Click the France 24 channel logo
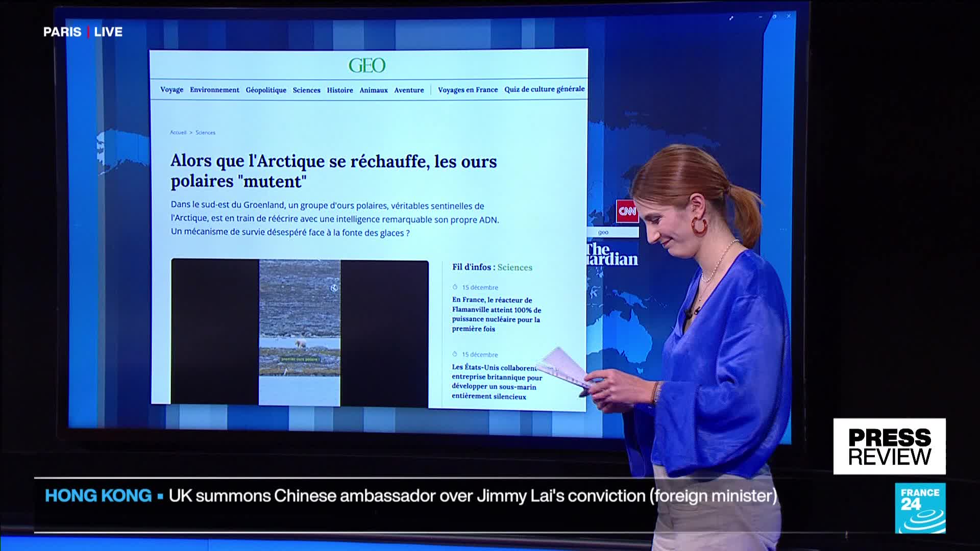The height and width of the screenshot is (551, 980). [920, 508]
